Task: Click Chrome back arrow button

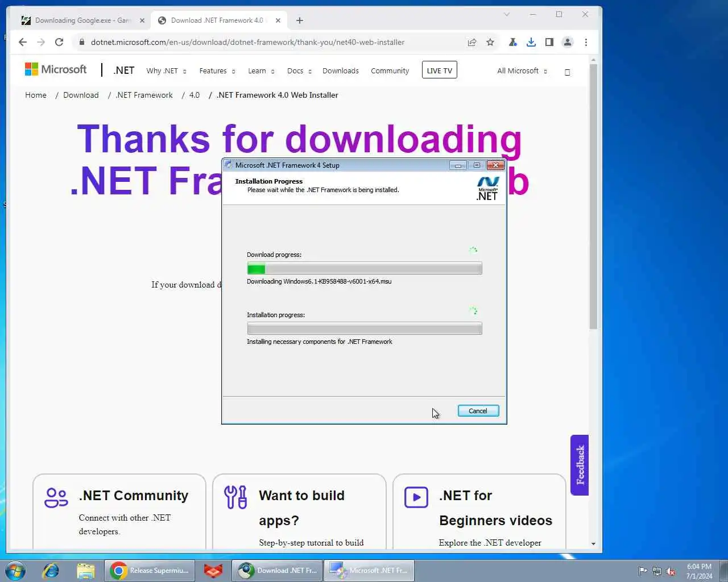Action: pos(23,42)
